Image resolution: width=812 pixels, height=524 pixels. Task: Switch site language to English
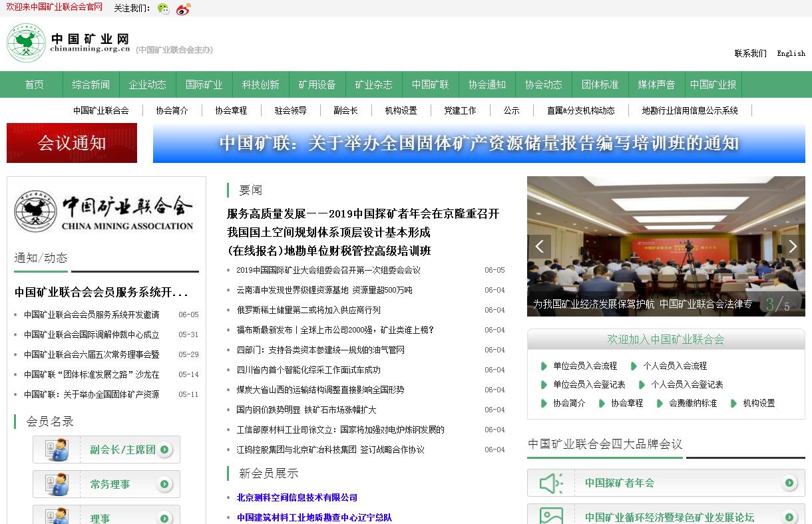(791, 53)
